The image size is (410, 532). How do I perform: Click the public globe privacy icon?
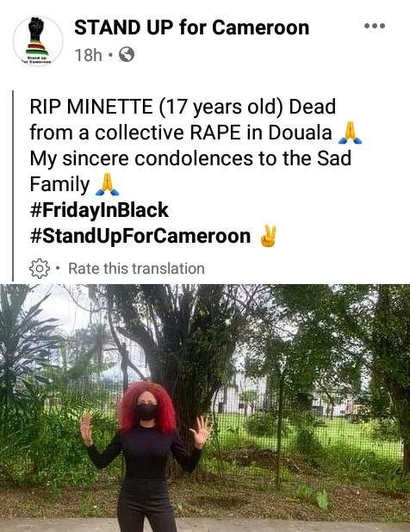(127, 54)
